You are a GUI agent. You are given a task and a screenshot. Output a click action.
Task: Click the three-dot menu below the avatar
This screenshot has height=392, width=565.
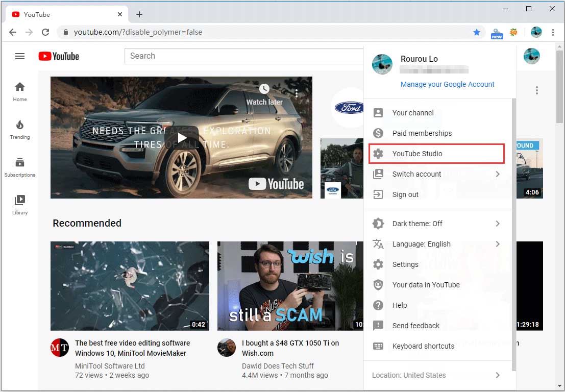pyautogui.click(x=536, y=90)
